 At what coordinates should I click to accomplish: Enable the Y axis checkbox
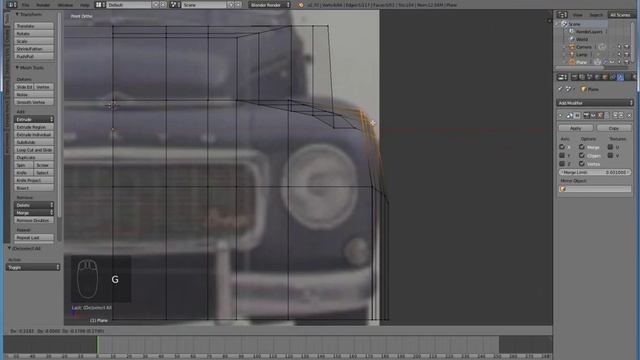562,156
